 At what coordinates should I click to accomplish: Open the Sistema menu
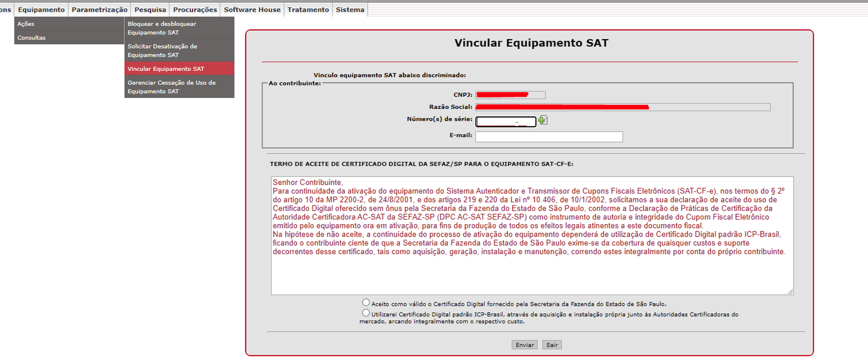tap(350, 10)
